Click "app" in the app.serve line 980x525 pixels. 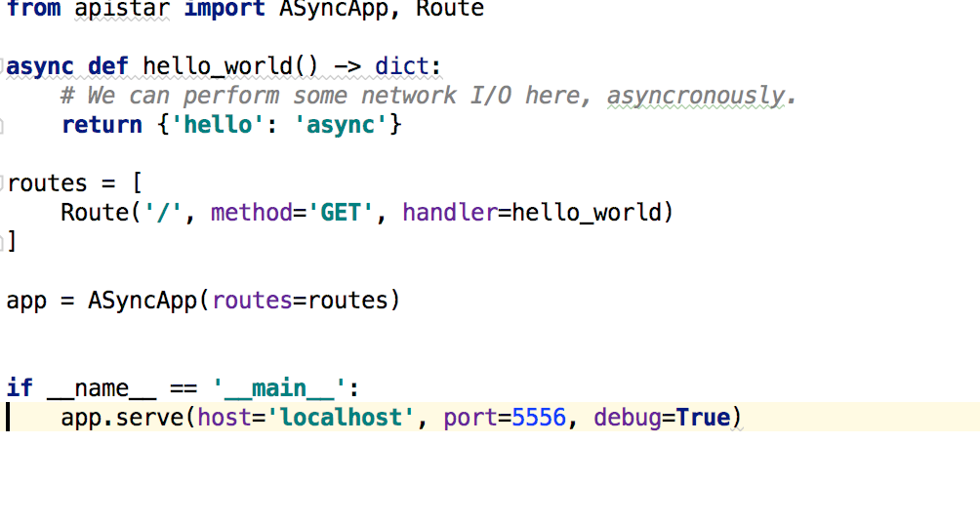click(81, 418)
